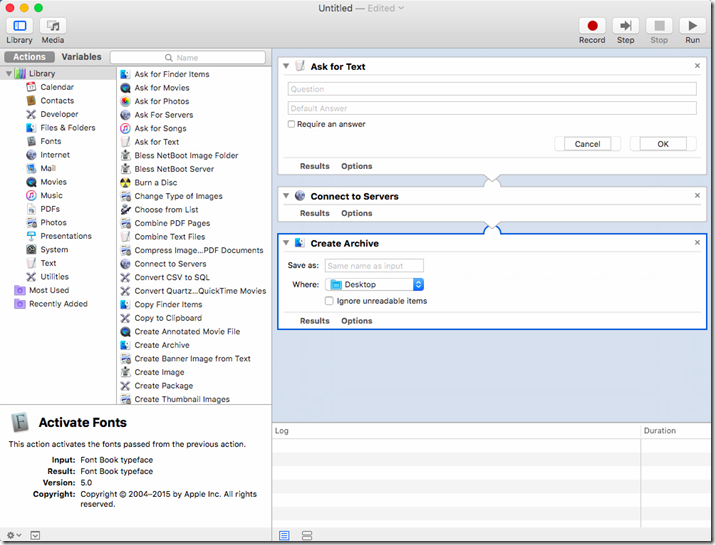Collapse the Ask for Text action
This screenshot has height=545, width=715.
tap(287, 66)
